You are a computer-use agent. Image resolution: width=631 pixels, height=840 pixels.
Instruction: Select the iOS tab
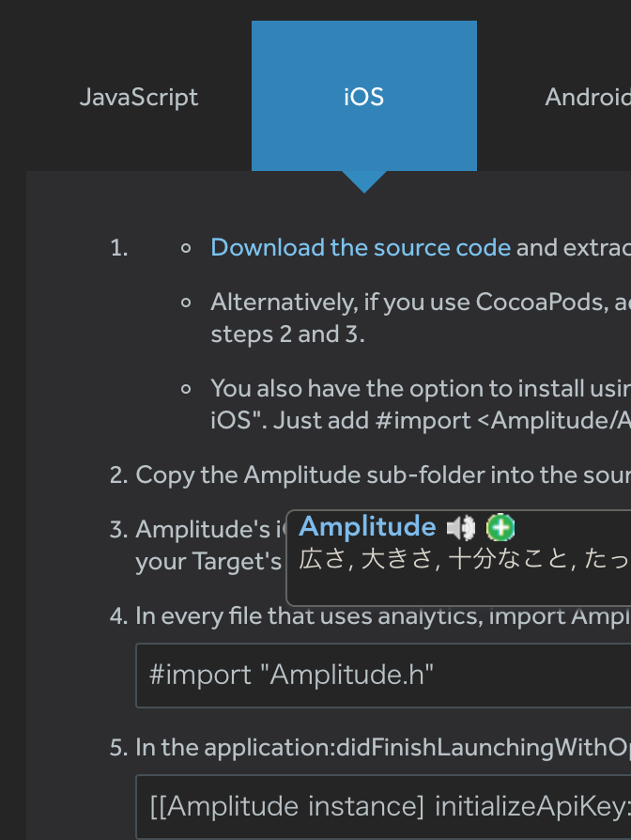tap(364, 97)
